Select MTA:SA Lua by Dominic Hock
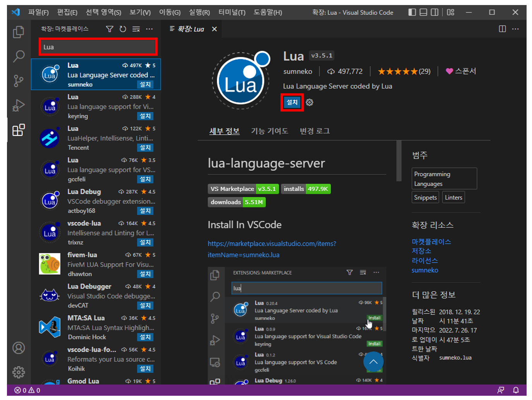Screen dimensions: 532x400 tap(96, 328)
